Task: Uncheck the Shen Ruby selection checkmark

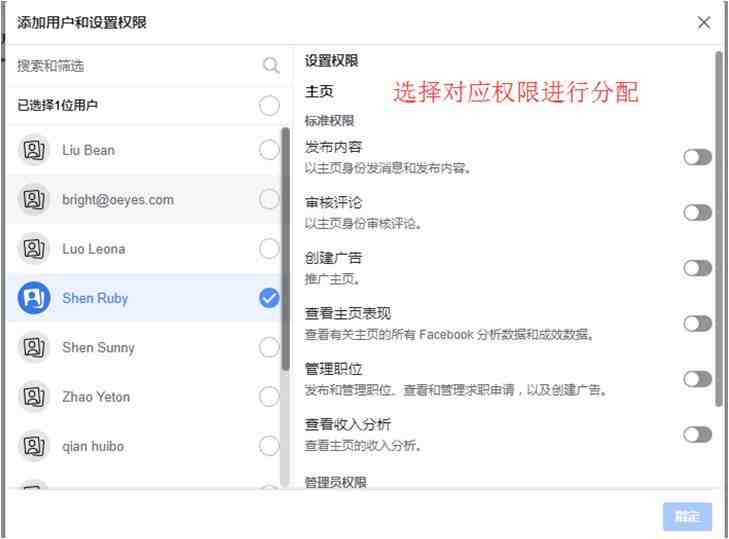Action: tap(269, 298)
